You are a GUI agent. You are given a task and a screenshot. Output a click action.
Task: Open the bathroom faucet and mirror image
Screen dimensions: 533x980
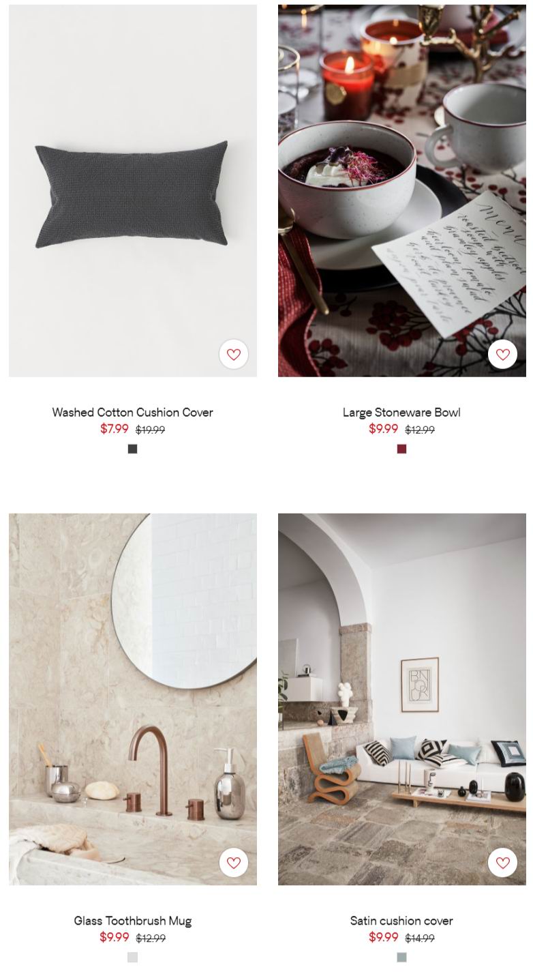tap(133, 699)
